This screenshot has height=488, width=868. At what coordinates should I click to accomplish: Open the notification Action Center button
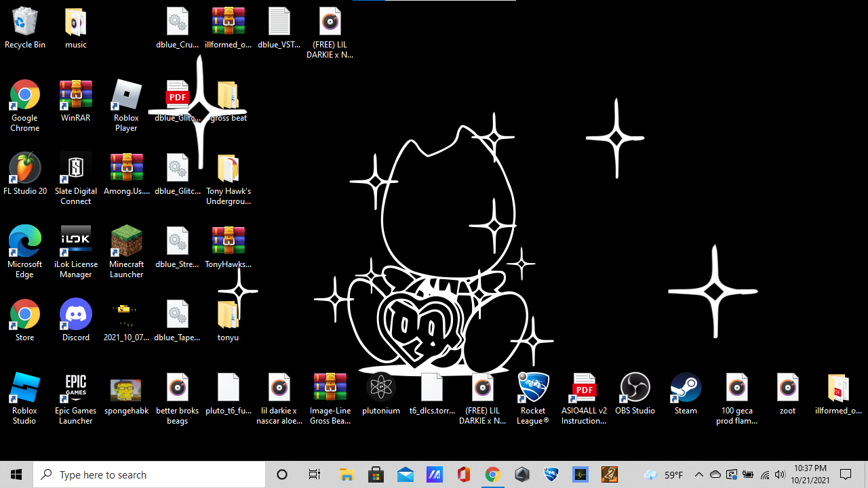pos(846,474)
